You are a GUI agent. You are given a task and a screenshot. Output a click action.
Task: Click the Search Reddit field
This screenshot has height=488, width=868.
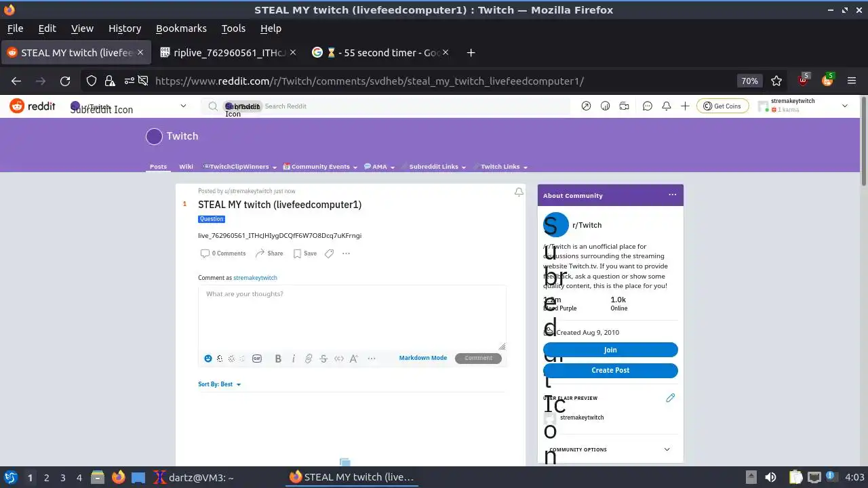coord(387,106)
